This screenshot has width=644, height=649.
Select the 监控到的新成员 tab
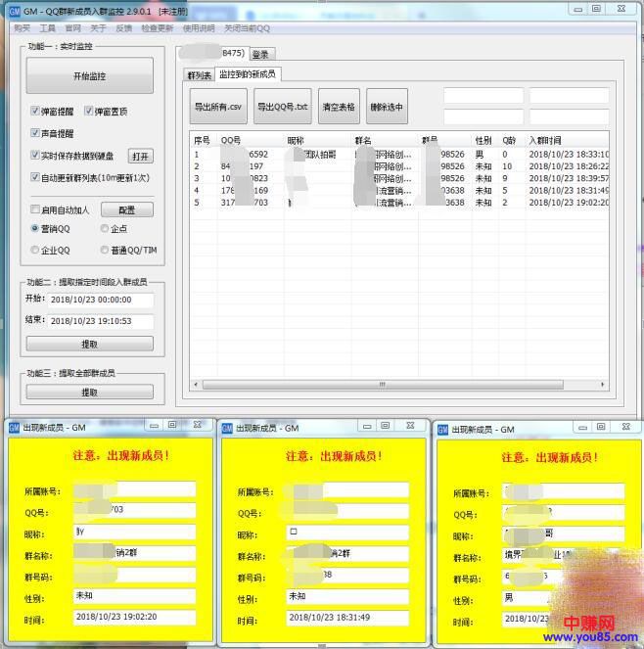click(x=248, y=74)
